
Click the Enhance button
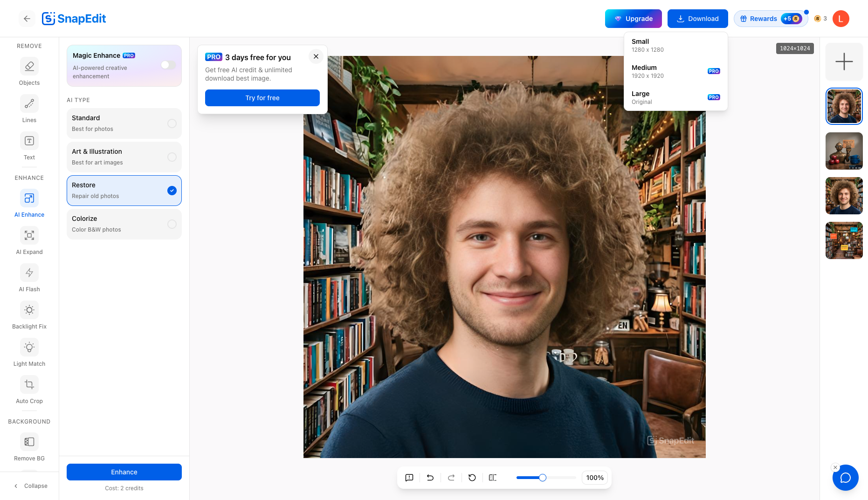coord(124,472)
